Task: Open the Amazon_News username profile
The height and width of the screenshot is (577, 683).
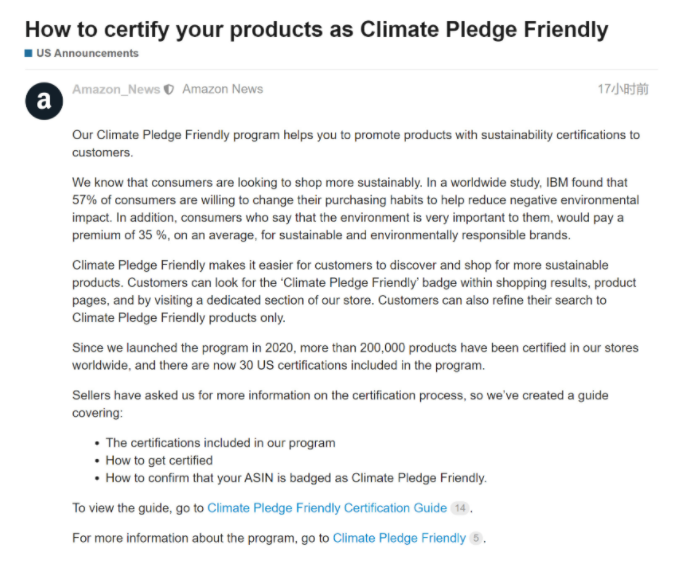Action: [116, 89]
